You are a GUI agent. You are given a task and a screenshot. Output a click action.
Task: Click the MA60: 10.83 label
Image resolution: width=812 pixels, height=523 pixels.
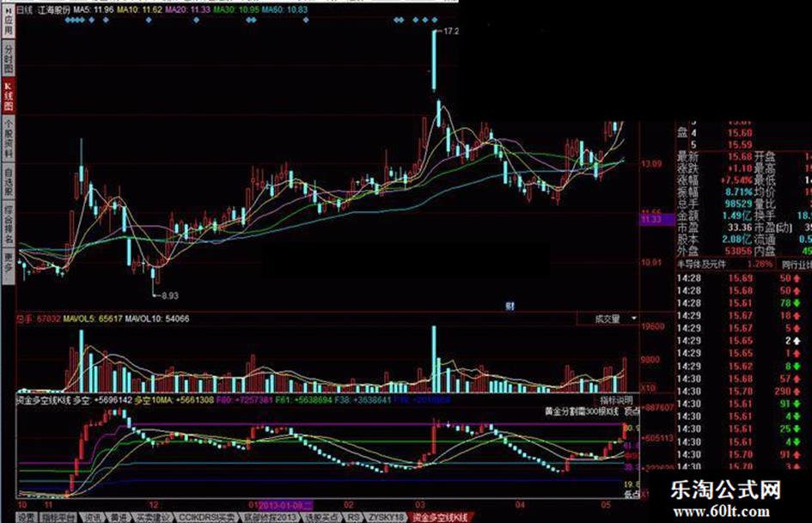(x=284, y=9)
